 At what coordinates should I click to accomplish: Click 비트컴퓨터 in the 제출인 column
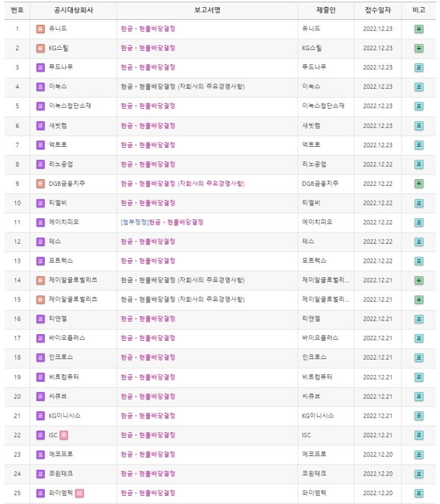coord(317,377)
